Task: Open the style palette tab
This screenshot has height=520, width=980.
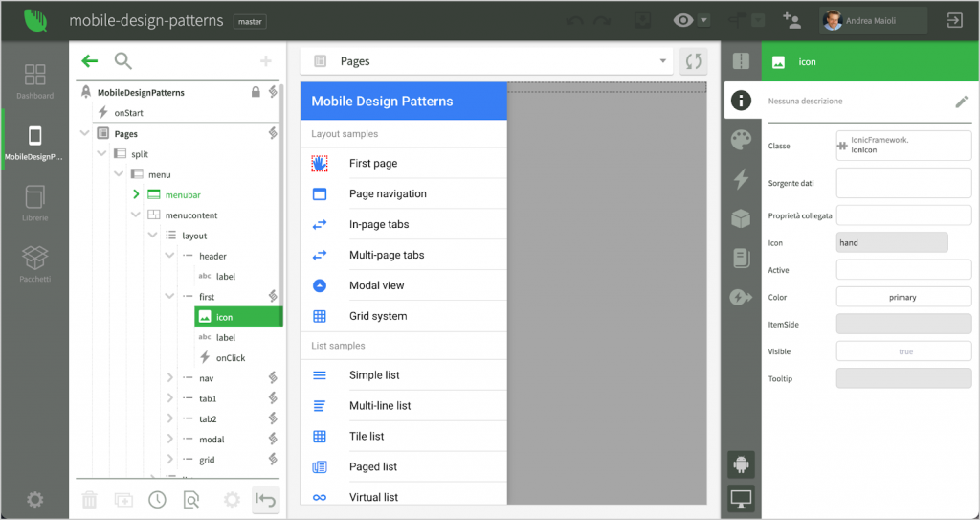Action: pos(741,140)
